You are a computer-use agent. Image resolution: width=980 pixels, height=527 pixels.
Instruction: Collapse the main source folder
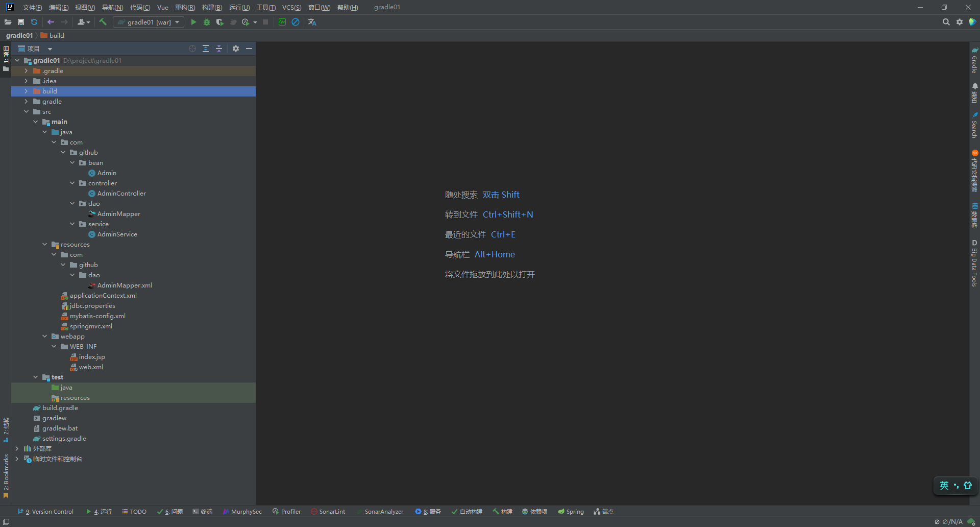point(35,122)
